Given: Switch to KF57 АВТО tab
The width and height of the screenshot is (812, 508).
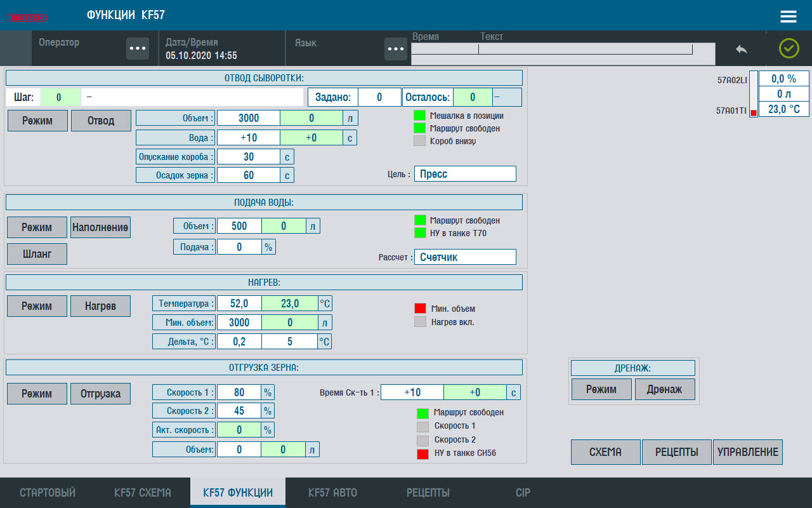Looking at the screenshot, I should 332,493.
